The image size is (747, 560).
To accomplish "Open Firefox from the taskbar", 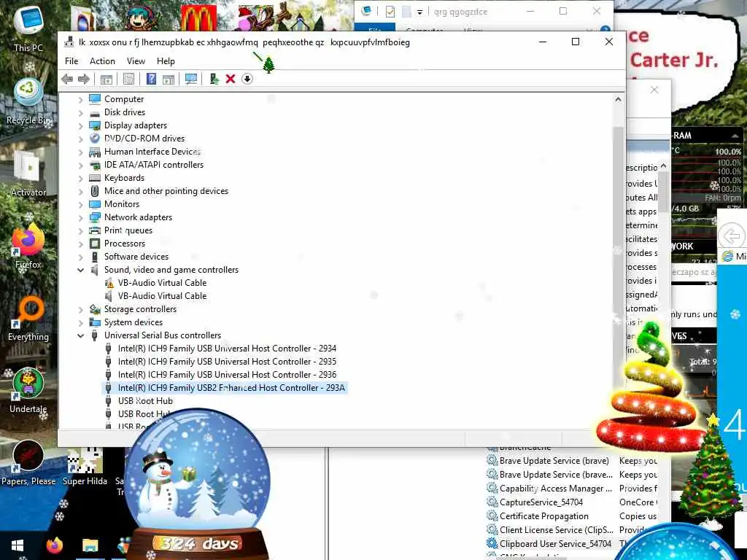I will pos(54,545).
